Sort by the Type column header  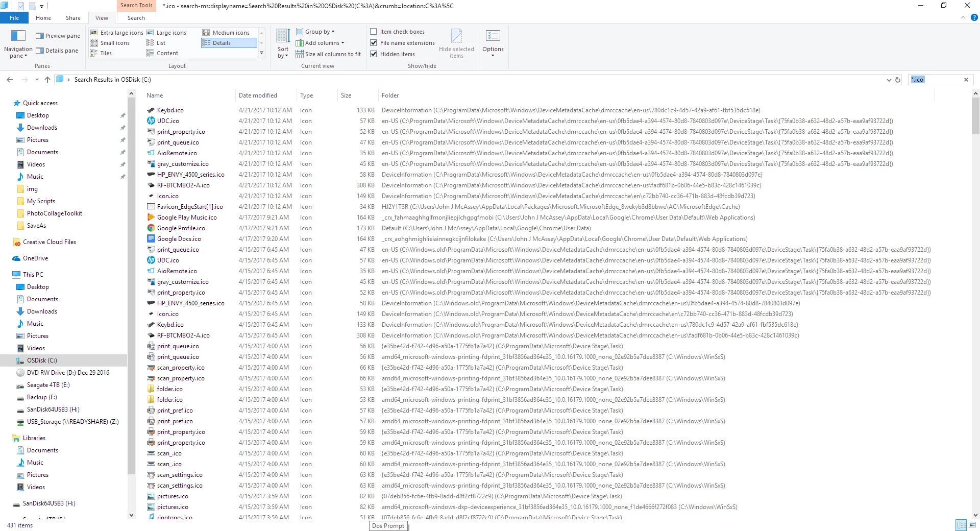point(316,95)
